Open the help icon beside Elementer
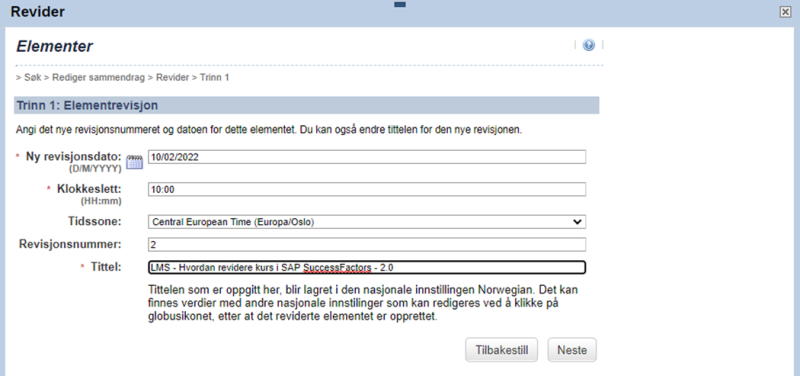Screen dimensions: 800x376 tap(588, 45)
